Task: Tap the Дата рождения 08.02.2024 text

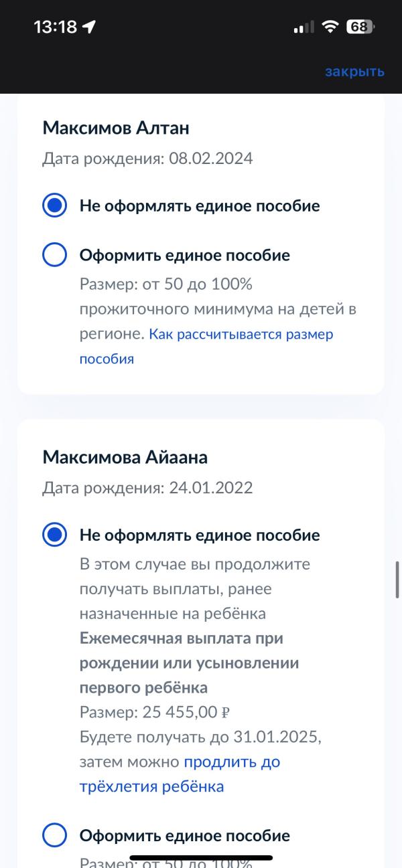Action: [147, 159]
